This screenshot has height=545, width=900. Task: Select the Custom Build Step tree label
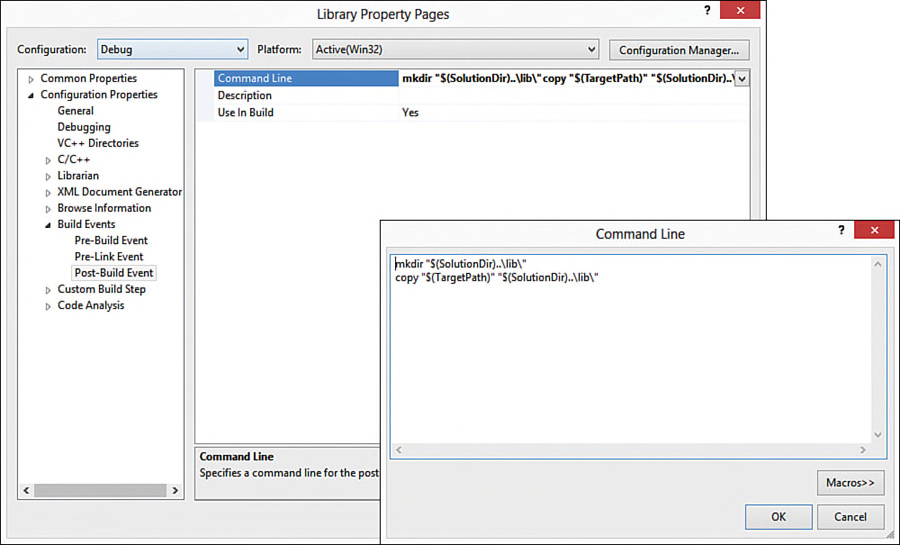click(x=102, y=289)
